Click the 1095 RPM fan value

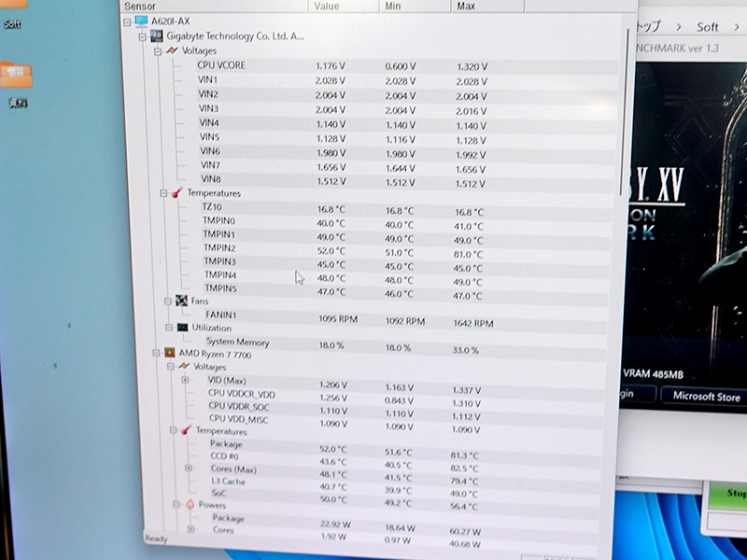click(x=338, y=319)
